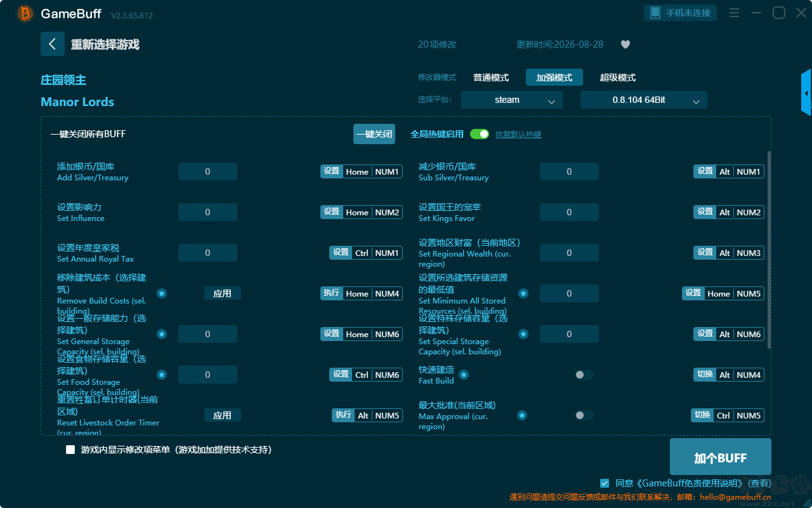The width and height of the screenshot is (812, 508).
Task: Click the star beside Set General Storage Capacity
Action: click(162, 334)
